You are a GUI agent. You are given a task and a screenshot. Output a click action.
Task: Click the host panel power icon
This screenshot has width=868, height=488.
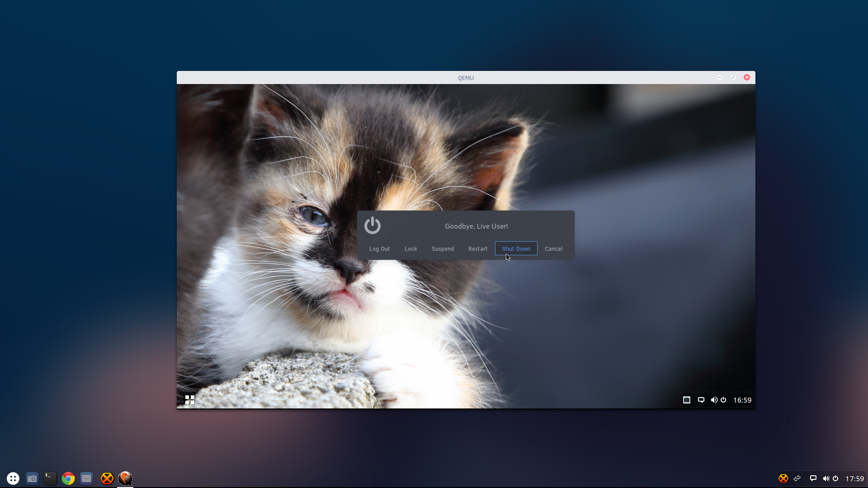835,478
